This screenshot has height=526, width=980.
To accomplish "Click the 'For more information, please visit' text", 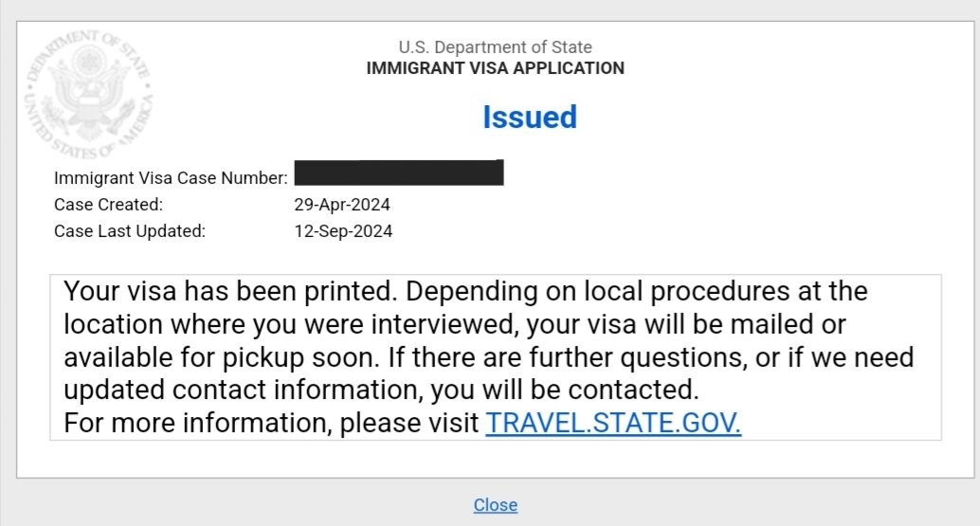I will [271, 423].
